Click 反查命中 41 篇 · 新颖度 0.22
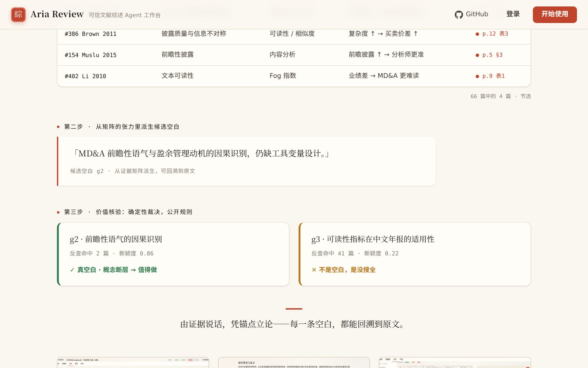This screenshot has width=588, height=368. (355, 254)
